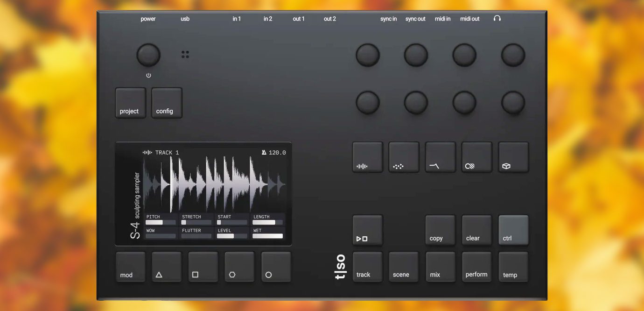Hit the play/stop transport button
This screenshot has height=311, width=644.
coord(368,230)
